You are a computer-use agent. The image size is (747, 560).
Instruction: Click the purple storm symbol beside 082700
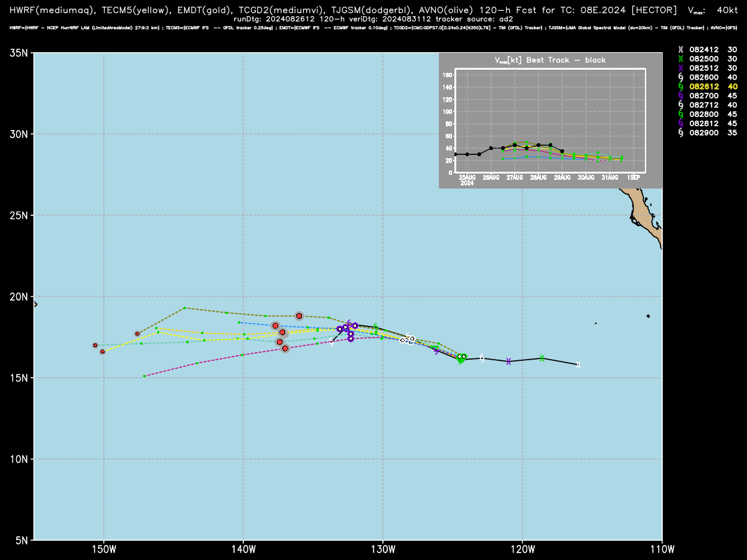coord(680,95)
